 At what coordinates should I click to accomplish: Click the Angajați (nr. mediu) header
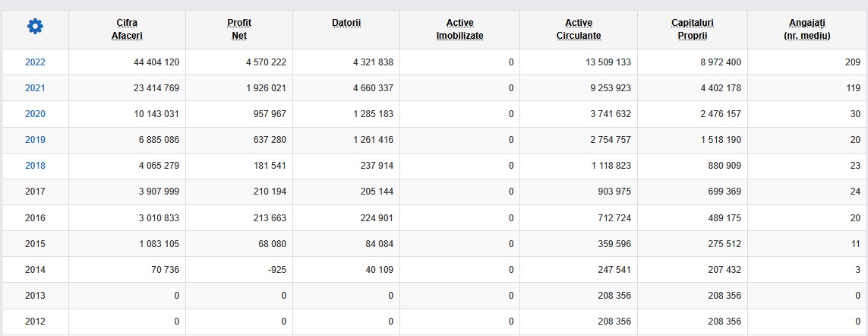point(807,29)
